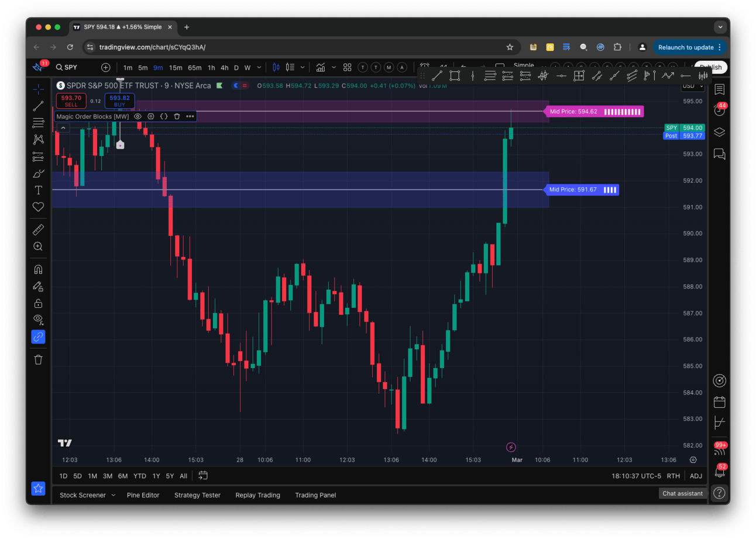This screenshot has height=539, width=756.
Task: Open the indicator templates grid icon
Action: pos(348,67)
